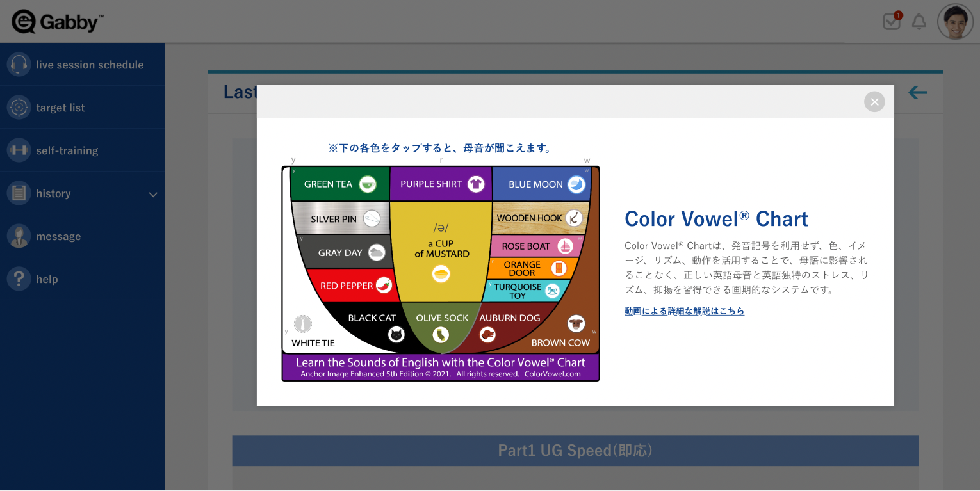
Task: Tap the auburn dog icon
Action: point(487,334)
